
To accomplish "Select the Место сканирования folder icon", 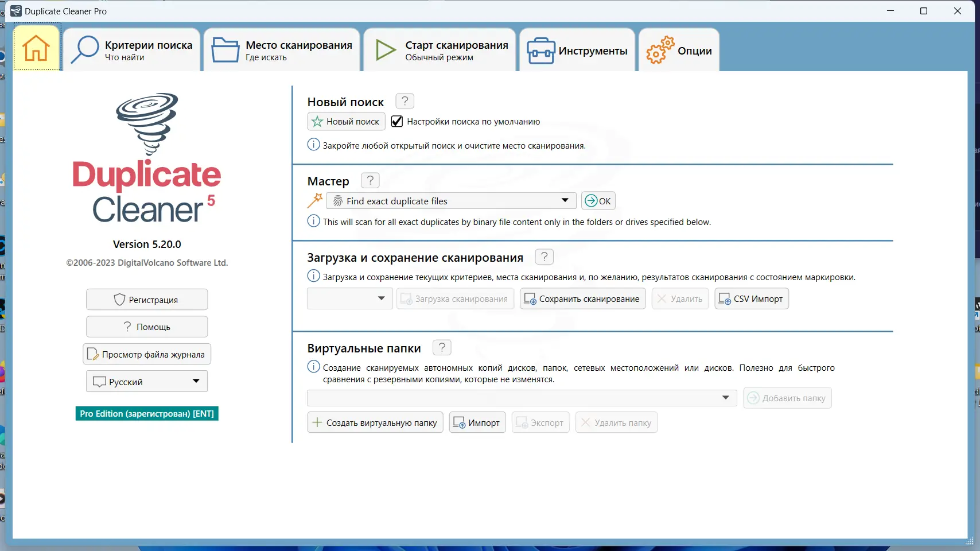I will click(224, 49).
